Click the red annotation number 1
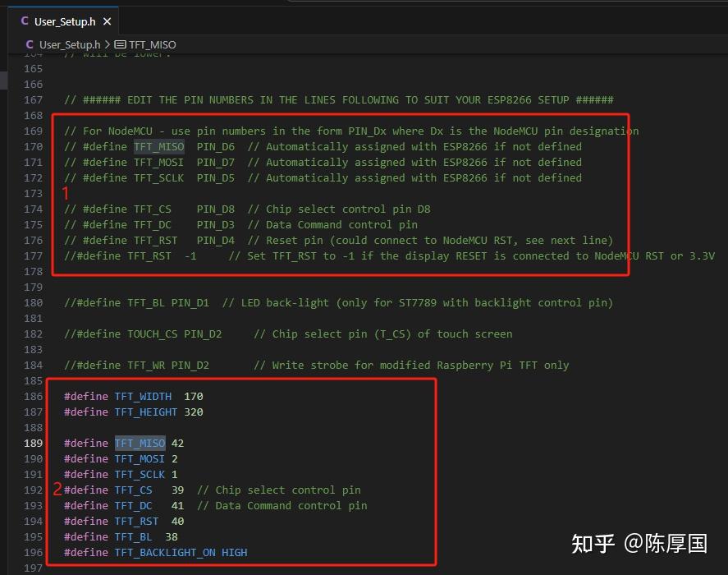This screenshot has width=728, height=575. click(64, 194)
